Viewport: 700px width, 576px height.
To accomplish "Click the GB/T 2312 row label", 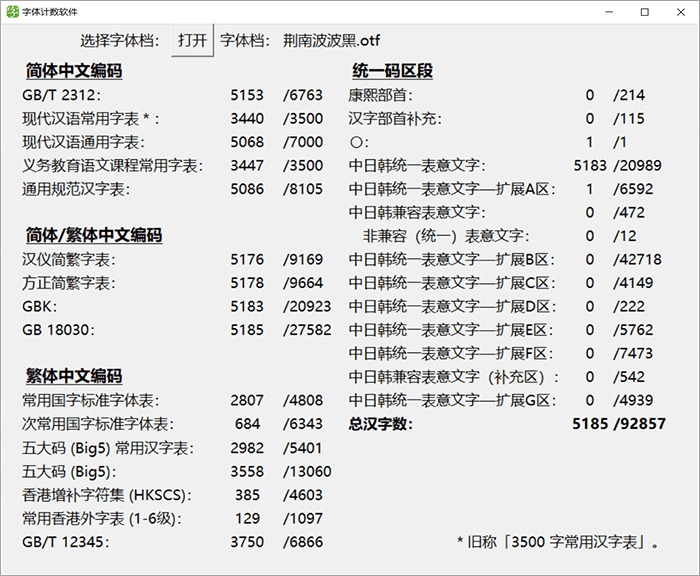I will pyautogui.click(x=62, y=95).
